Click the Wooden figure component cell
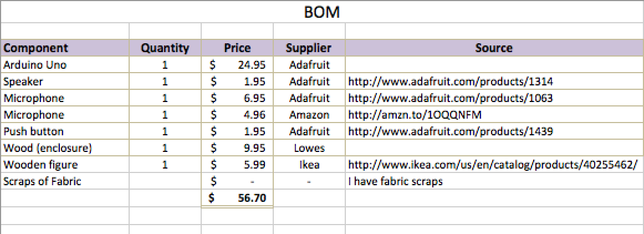This screenshot has width=644, height=234. 40,165
